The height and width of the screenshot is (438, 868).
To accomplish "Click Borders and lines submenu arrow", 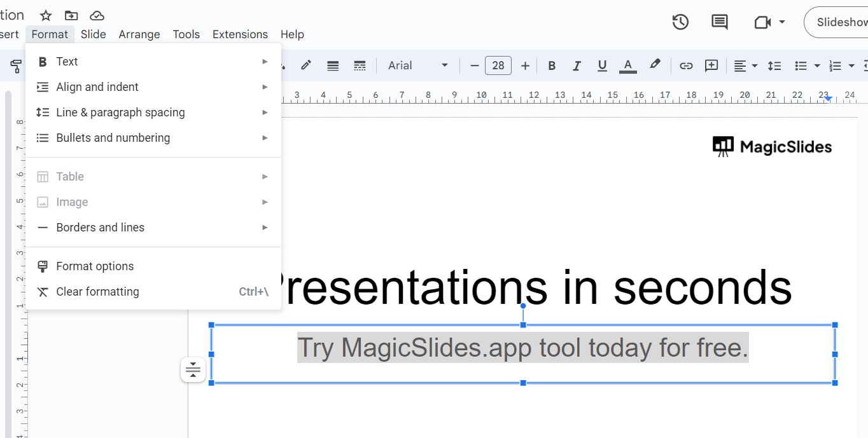I will click(x=265, y=228).
